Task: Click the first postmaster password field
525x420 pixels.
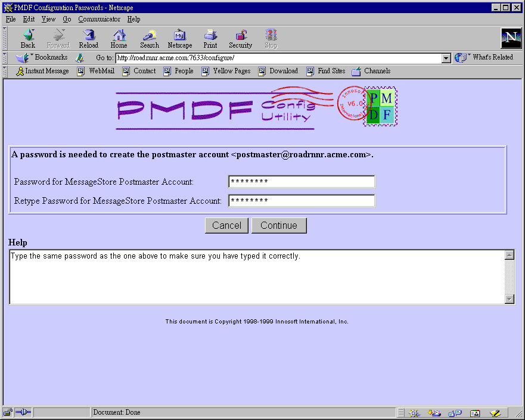Action: pos(302,182)
